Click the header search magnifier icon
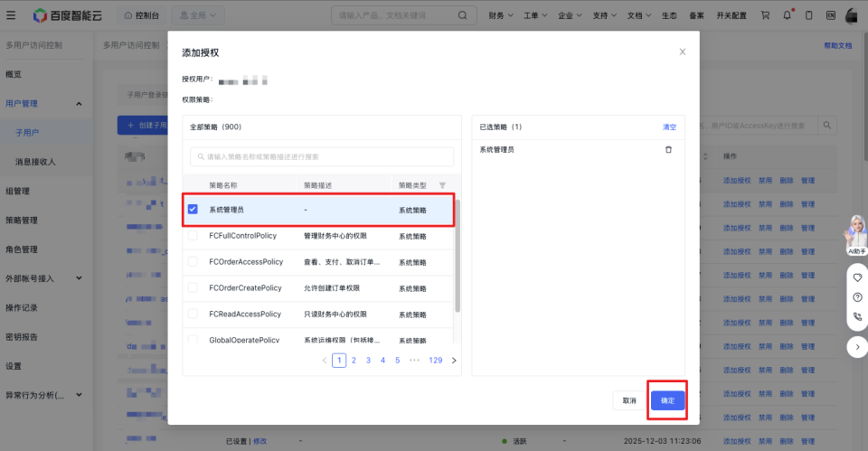Viewport: 868px width, 451px height. click(463, 15)
